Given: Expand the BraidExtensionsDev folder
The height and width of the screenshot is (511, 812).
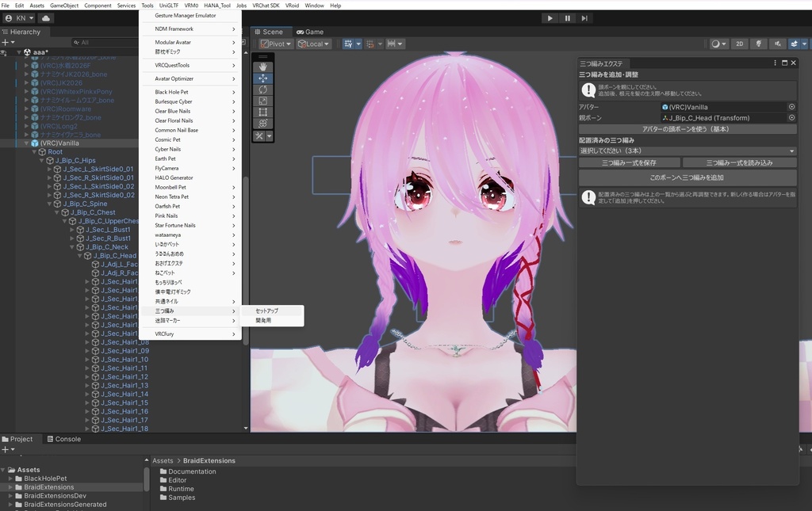Looking at the screenshot, I should tap(10, 496).
